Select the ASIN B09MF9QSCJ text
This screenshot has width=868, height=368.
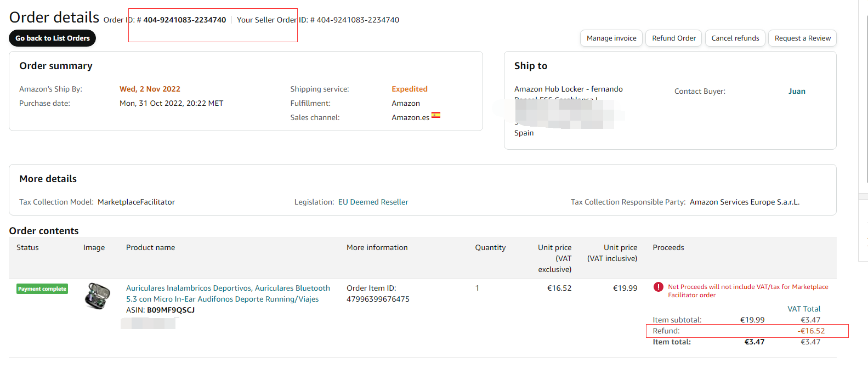[171, 310]
